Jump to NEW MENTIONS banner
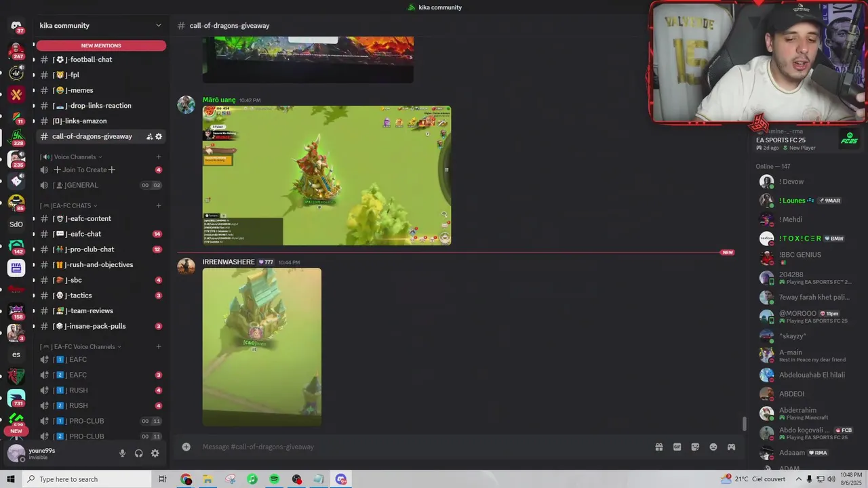The width and height of the screenshot is (868, 488). click(x=101, y=45)
